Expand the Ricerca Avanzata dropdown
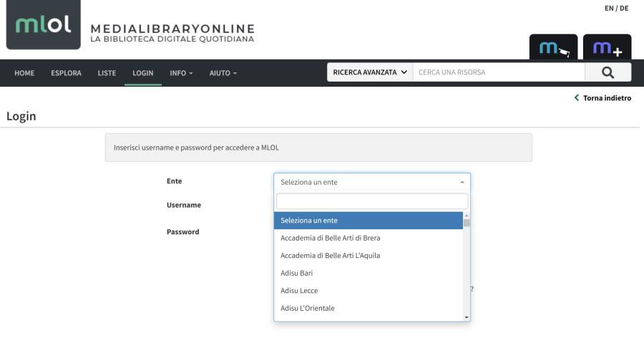The height and width of the screenshot is (341, 644). [370, 72]
